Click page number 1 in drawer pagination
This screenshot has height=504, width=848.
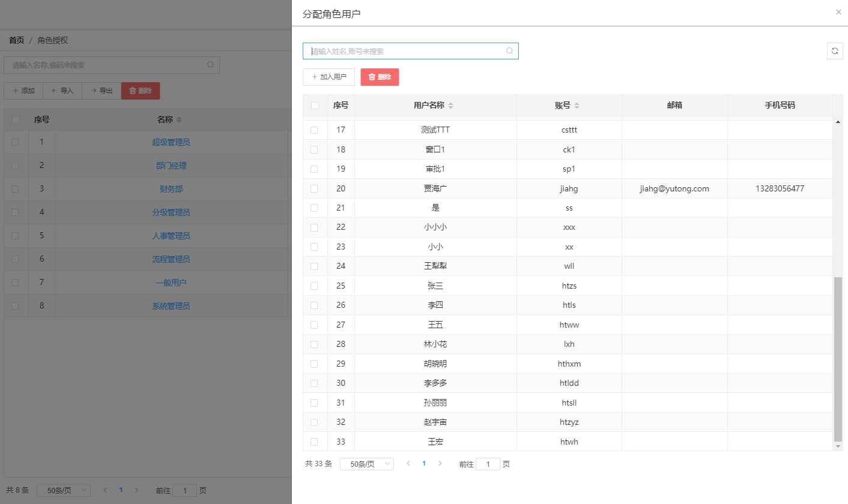(x=424, y=464)
